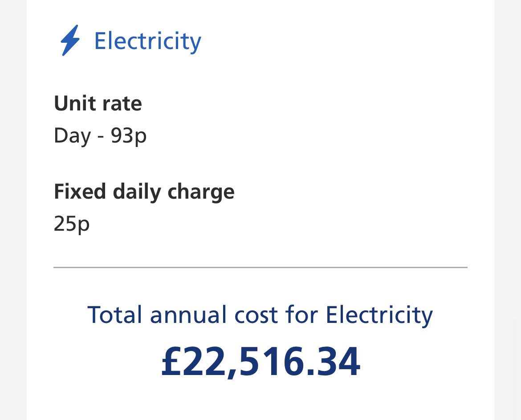Click the blue lightning bolt icon
Viewport: 521px width, 420px height.
(x=70, y=40)
